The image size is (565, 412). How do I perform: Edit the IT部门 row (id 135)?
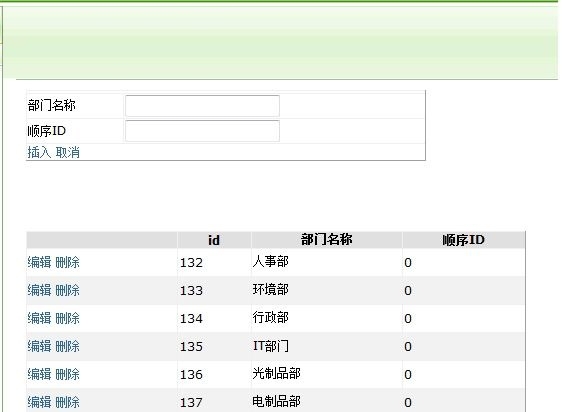click(39, 346)
